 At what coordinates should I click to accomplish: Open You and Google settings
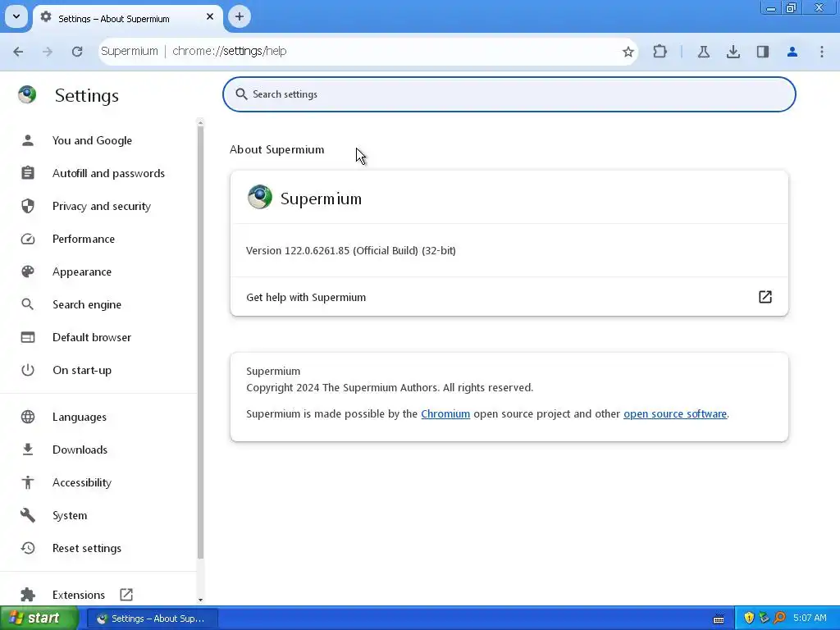(92, 140)
